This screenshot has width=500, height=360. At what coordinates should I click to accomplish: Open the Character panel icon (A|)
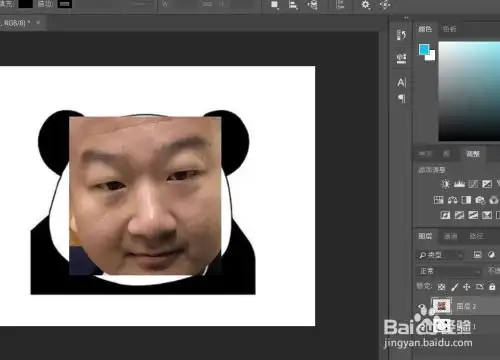(x=402, y=82)
